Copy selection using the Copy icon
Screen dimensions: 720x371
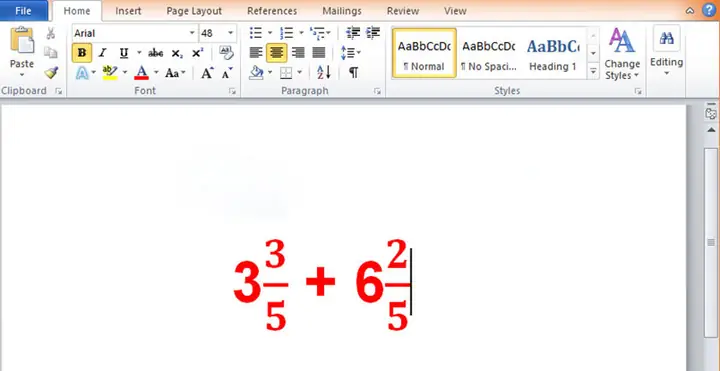click(x=51, y=53)
